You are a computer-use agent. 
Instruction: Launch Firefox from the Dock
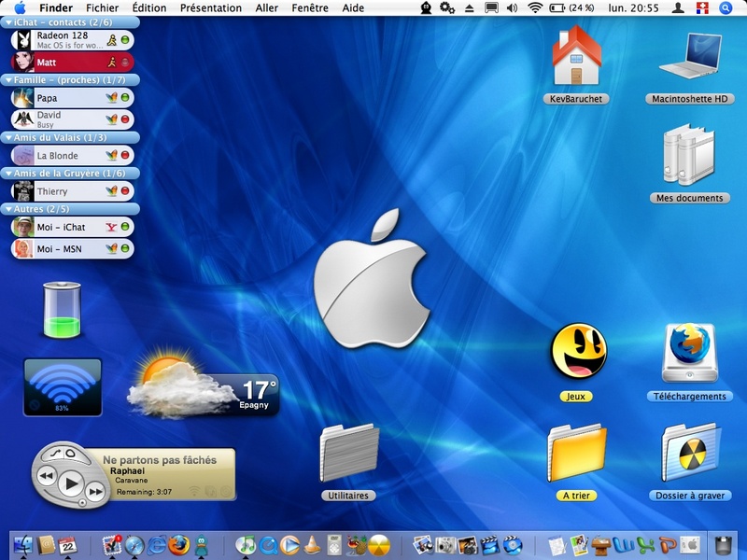pyautogui.click(x=178, y=545)
